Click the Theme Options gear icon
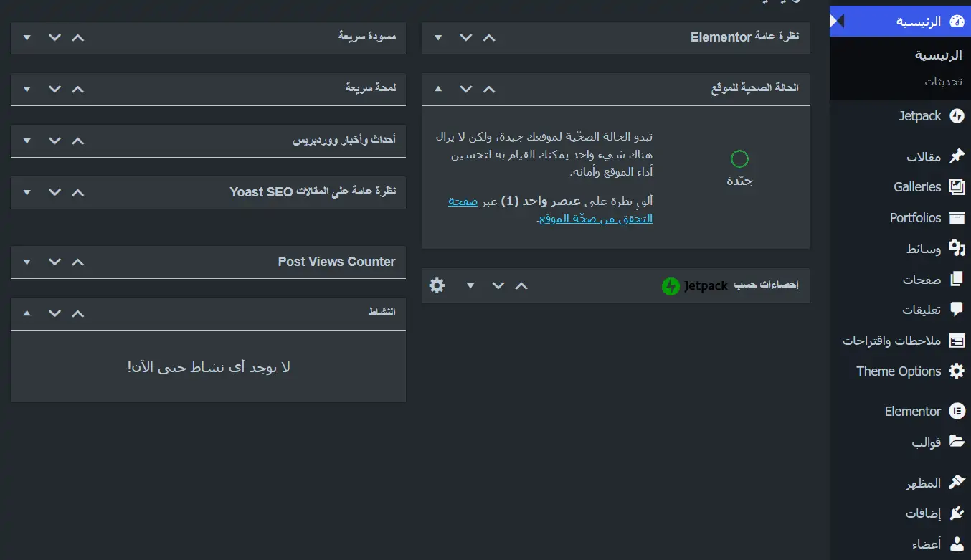The width and height of the screenshot is (971, 560). [x=957, y=371]
